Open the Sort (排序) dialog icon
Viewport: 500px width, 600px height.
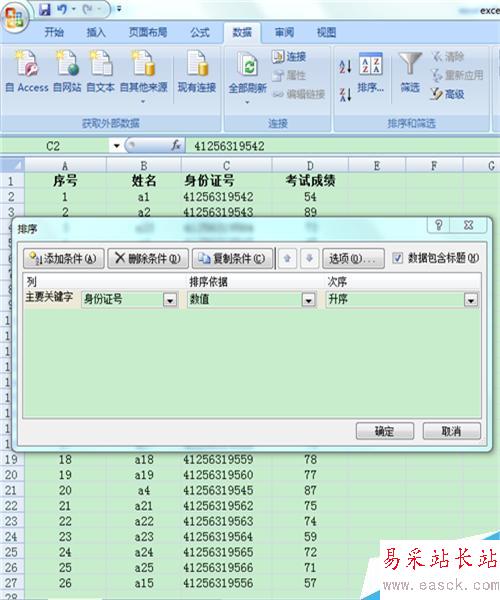[x=371, y=72]
